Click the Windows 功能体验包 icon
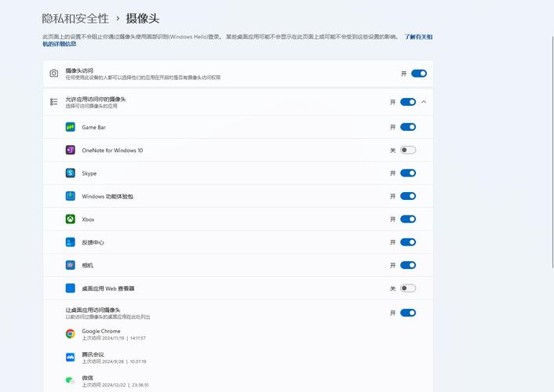Image resolution: width=554 pixels, height=392 pixels. [71, 196]
